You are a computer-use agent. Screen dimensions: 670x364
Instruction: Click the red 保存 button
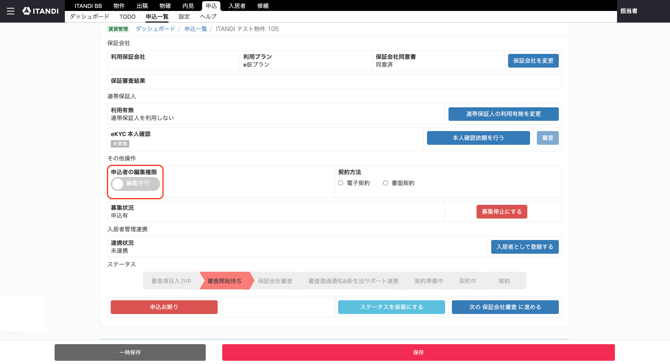[418, 352]
